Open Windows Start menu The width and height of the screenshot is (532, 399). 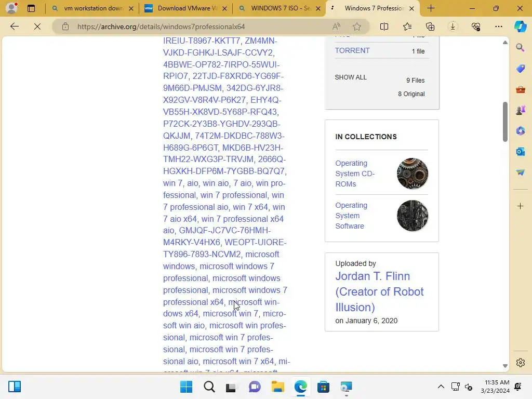point(186,387)
